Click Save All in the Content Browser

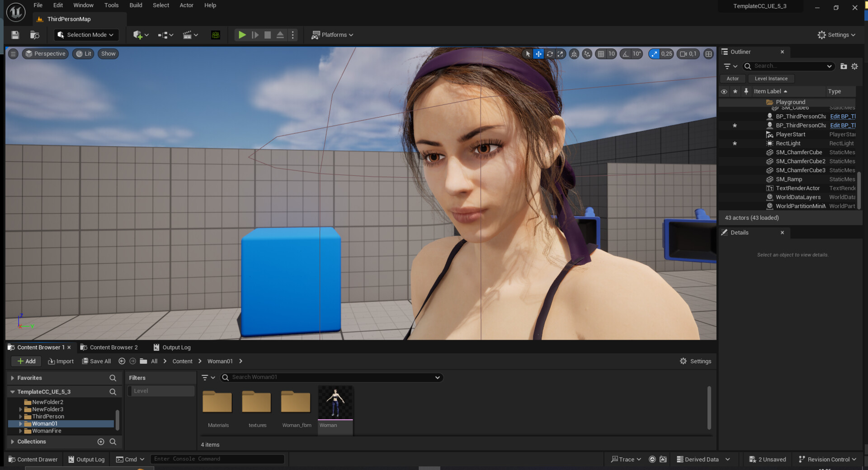[96, 361]
